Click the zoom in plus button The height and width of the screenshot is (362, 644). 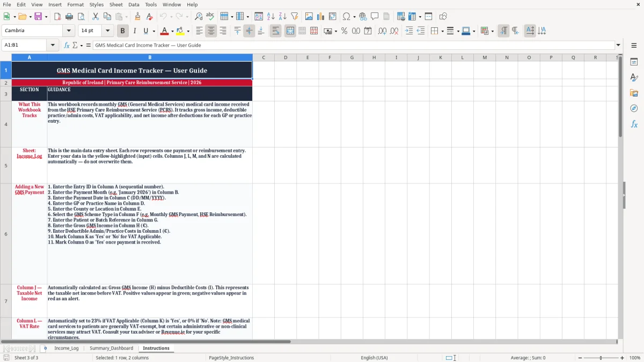point(622,358)
